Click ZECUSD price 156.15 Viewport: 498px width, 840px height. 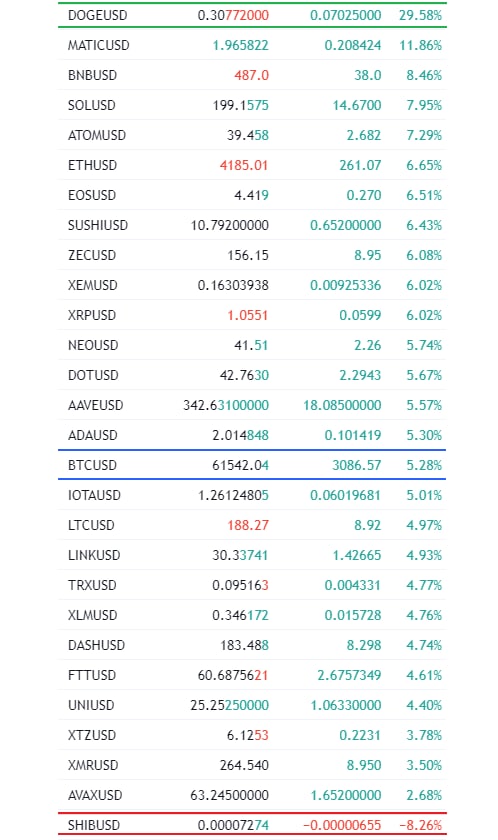(248, 255)
